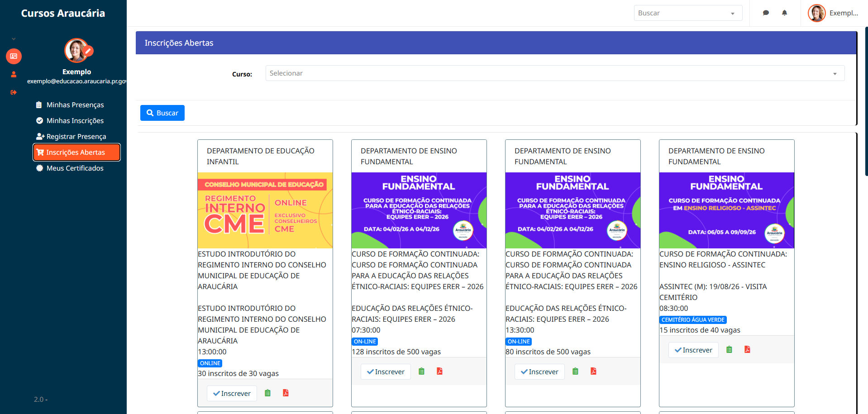Open Registrar Presença menu item

click(76, 137)
